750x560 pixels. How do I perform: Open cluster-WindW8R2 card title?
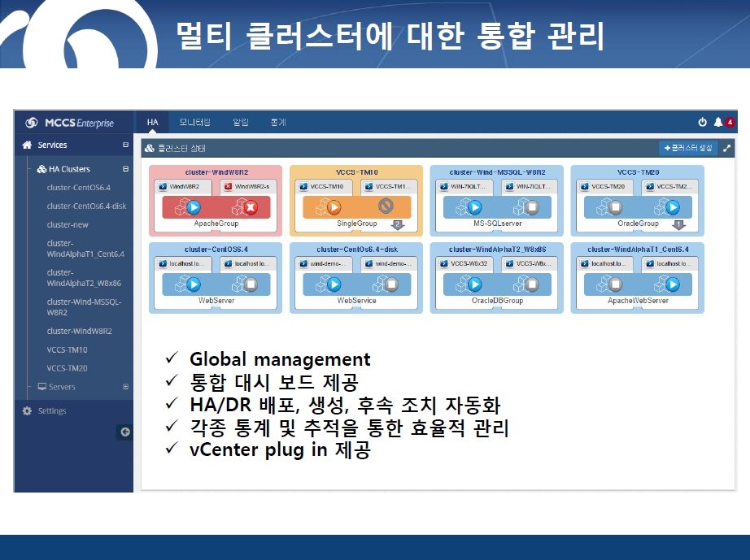point(216,172)
